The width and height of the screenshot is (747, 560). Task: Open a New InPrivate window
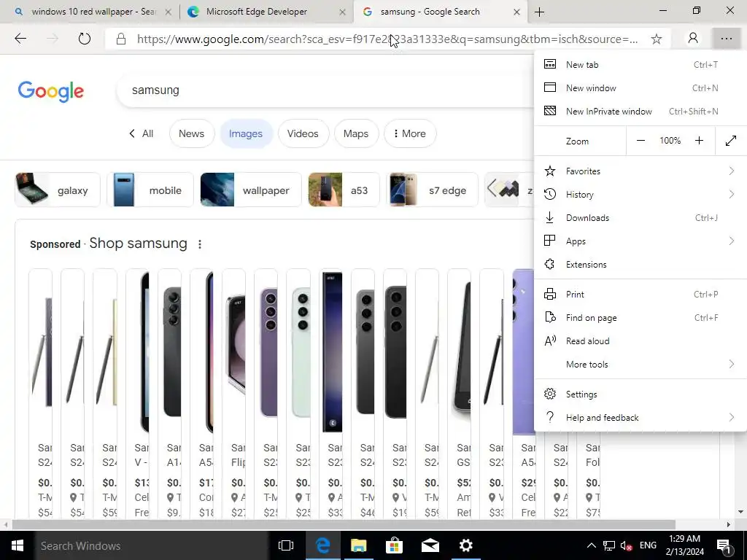tap(640, 111)
